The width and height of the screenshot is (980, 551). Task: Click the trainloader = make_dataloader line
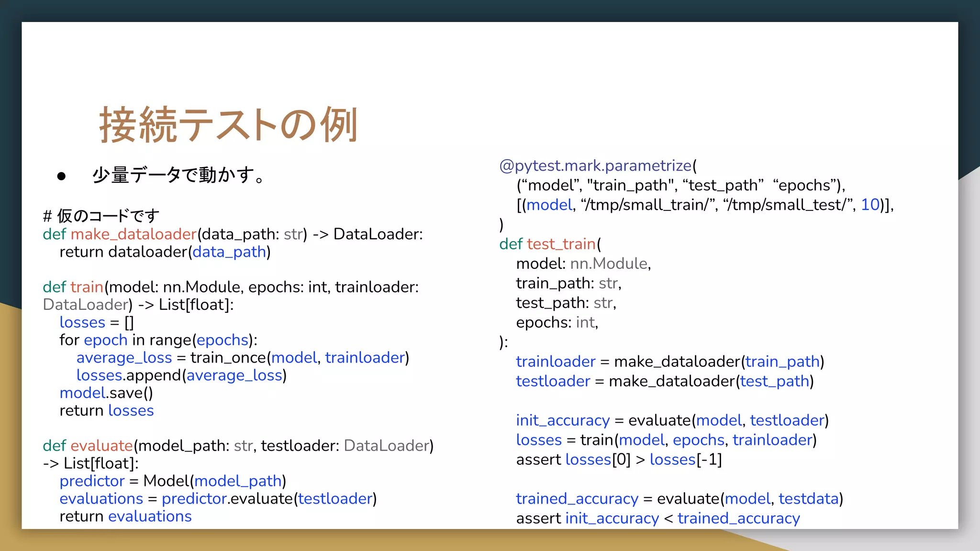coord(670,362)
